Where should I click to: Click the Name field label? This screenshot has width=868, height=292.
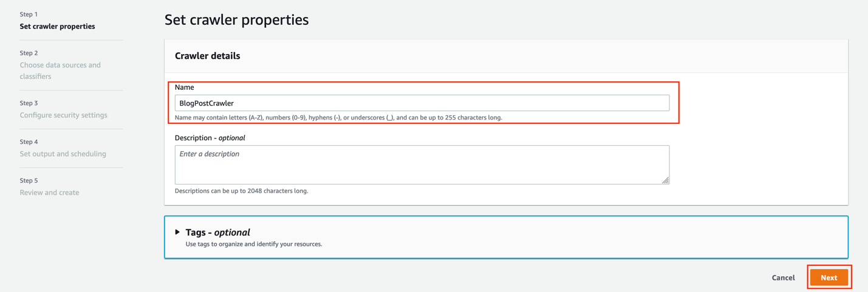[x=184, y=87]
